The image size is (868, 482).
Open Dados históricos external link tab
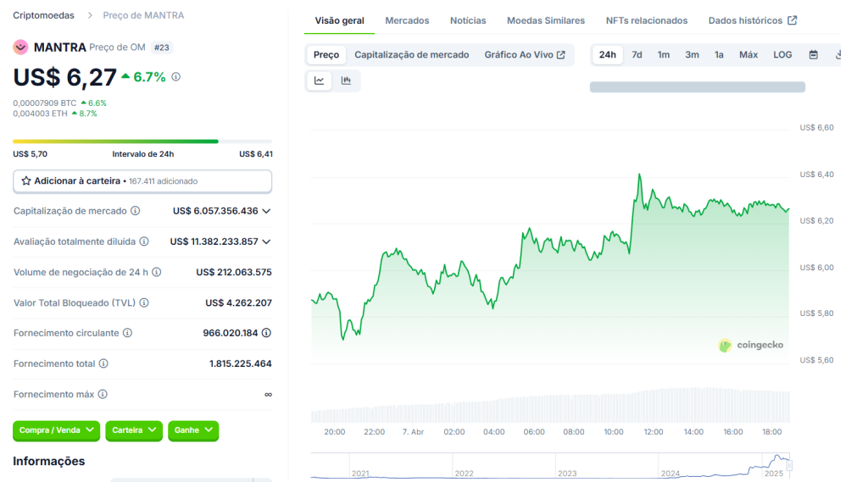tap(753, 20)
